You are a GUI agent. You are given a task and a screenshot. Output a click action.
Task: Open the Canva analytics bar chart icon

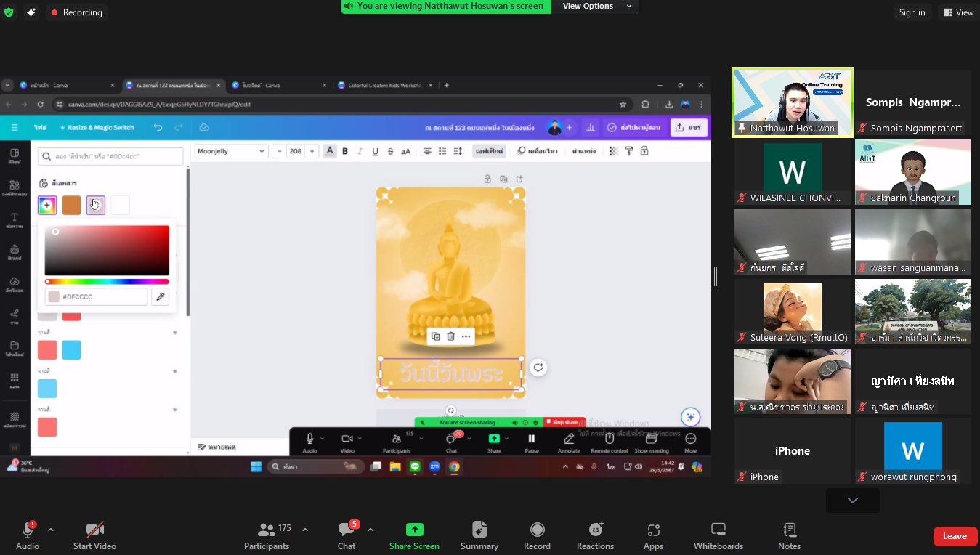[591, 127]
